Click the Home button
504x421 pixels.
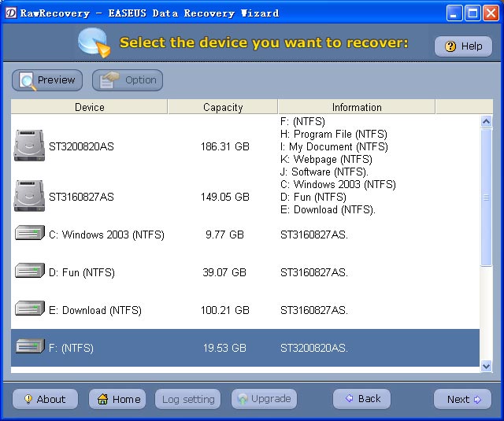(x=117, y=399)
